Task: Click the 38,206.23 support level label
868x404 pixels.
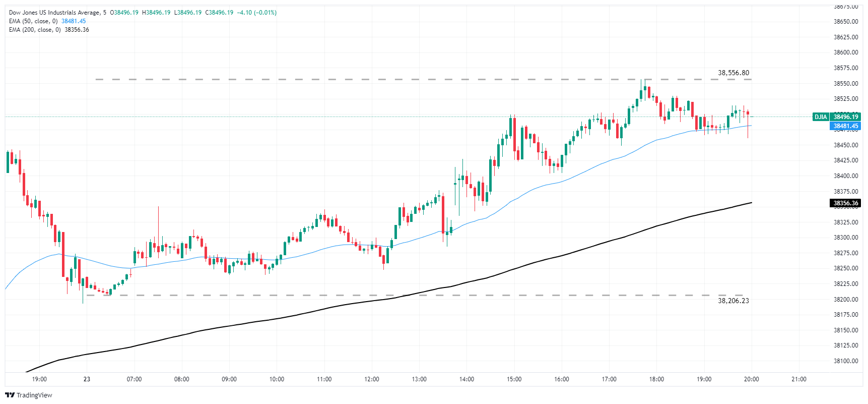Action: (x=733, y=301)
